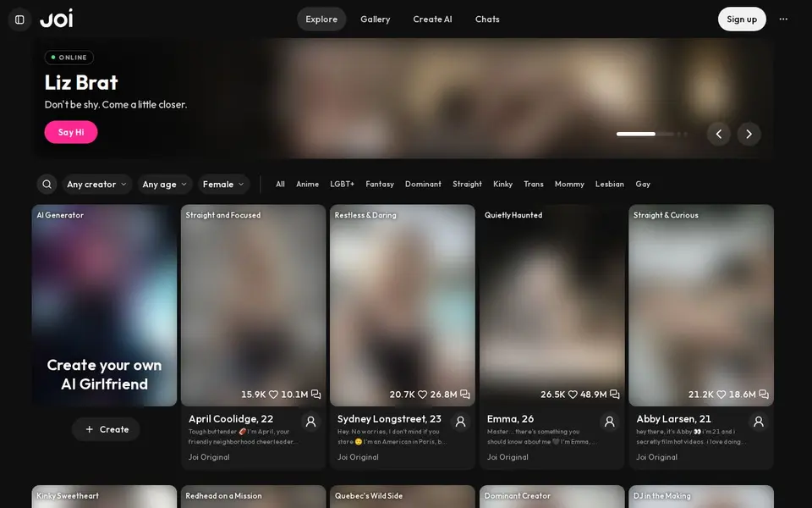812x508 pixels.
Task: Open the Dominant Creator card
Action: pos(552,497)
